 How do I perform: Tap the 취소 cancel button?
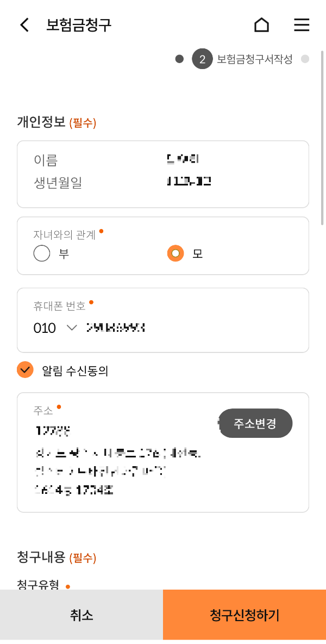[81, 614]
